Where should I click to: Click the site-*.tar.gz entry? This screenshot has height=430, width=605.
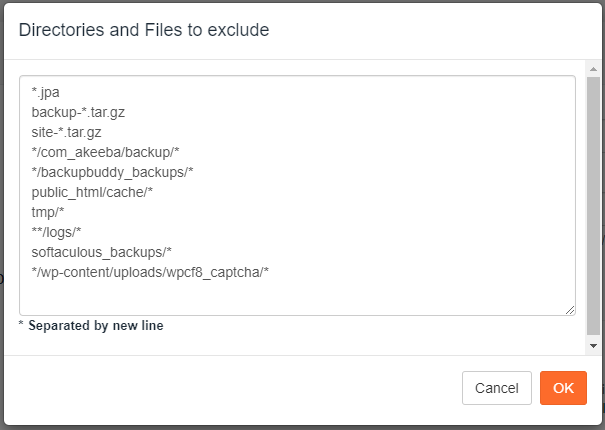click(66, 132)
